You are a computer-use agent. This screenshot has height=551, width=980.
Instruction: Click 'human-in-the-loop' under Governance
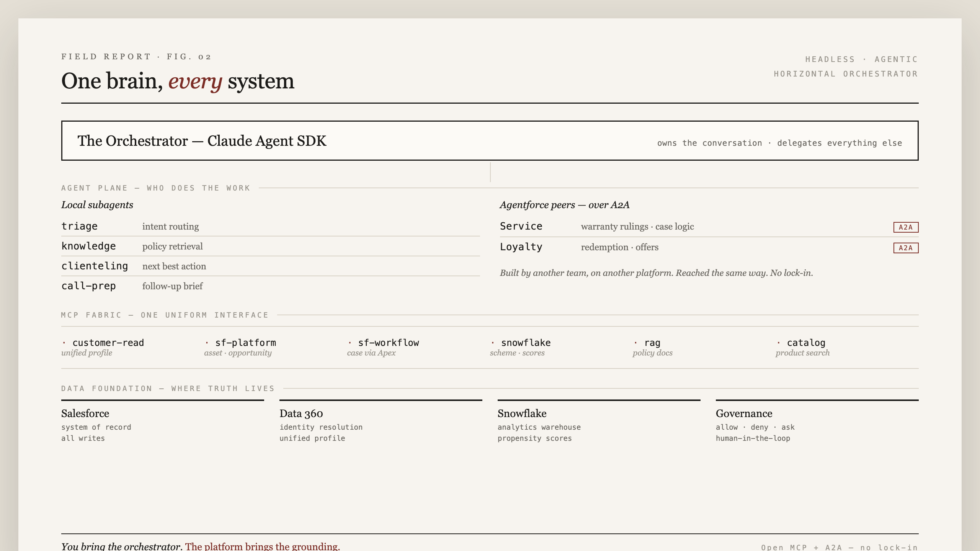coord(753,438)
